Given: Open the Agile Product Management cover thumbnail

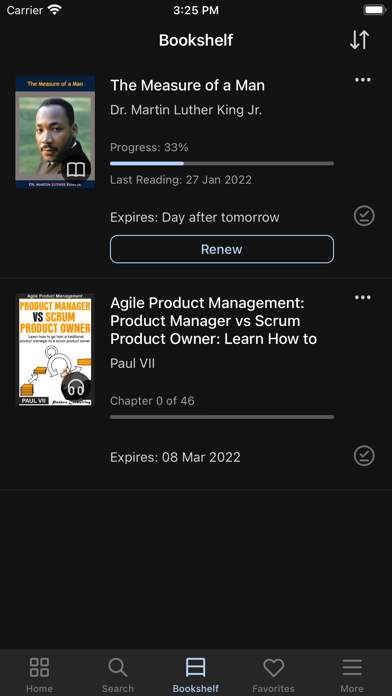Looking at the screenshot, I should (x=55, y=350).
